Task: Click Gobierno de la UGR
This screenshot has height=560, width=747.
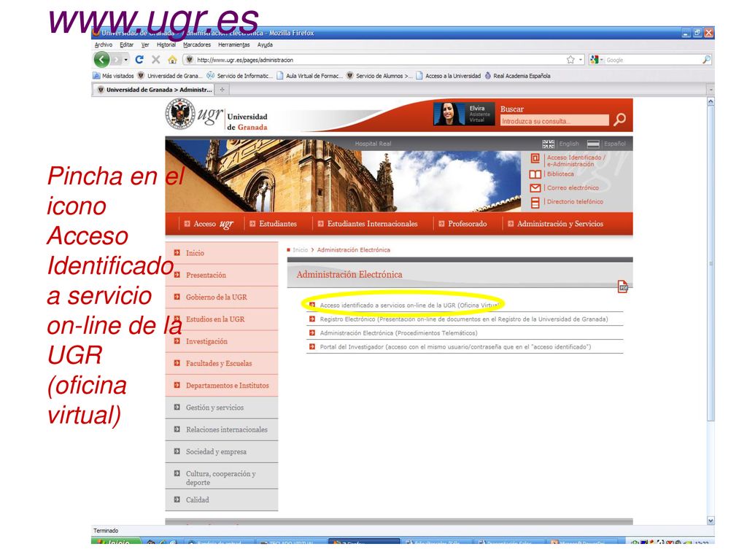Action: [222, 297]
